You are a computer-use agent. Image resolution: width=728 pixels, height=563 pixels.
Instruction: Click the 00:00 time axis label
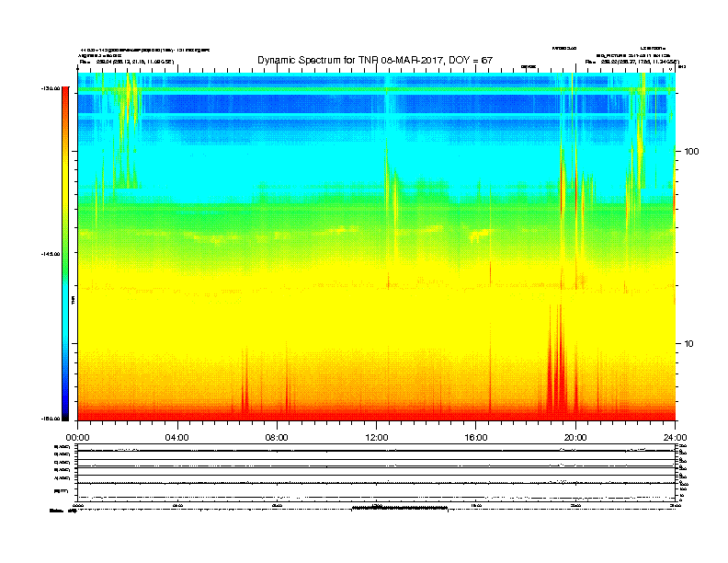(77, 438)
